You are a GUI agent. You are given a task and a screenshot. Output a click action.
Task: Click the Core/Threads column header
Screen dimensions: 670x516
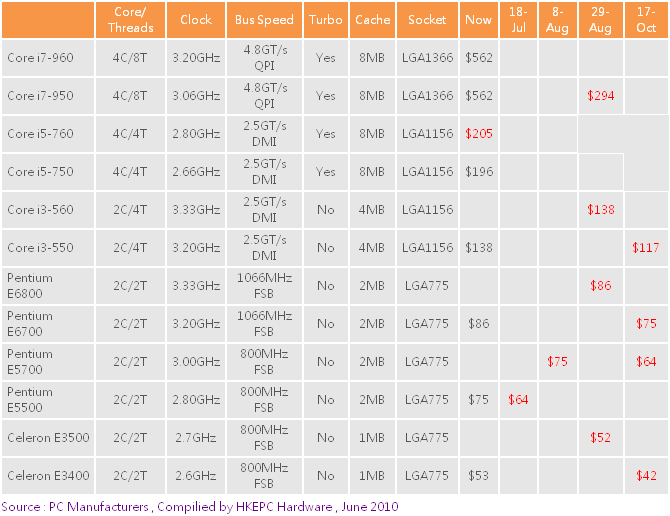(x=130, y=20)
